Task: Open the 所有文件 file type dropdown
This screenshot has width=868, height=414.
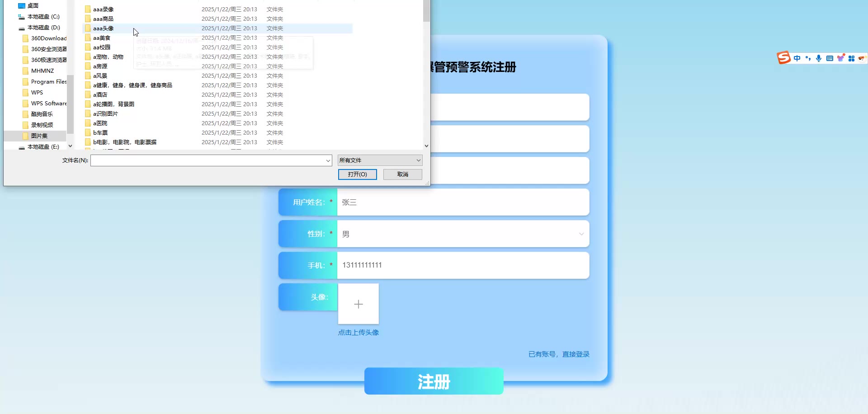Action: (x=380, y=160)
